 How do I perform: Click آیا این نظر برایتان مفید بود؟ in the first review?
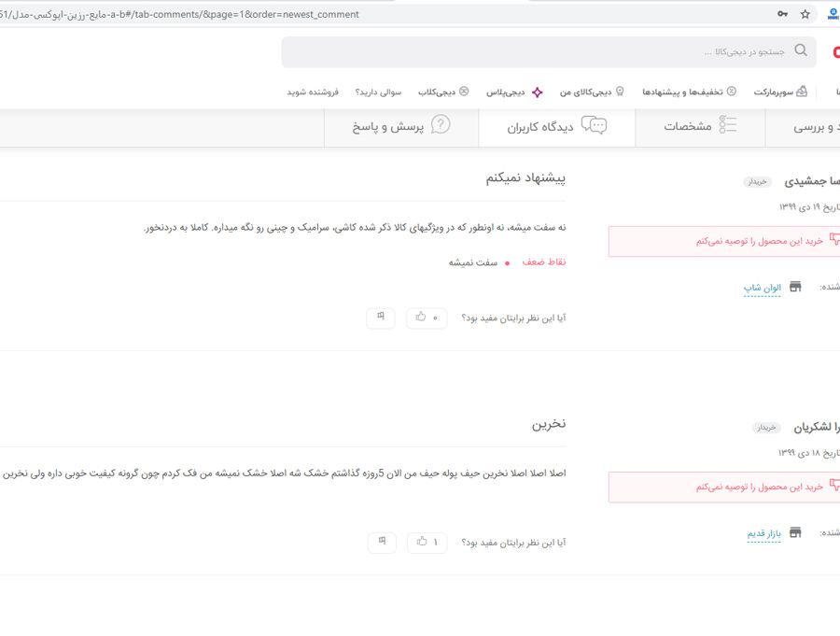(513, 318)
